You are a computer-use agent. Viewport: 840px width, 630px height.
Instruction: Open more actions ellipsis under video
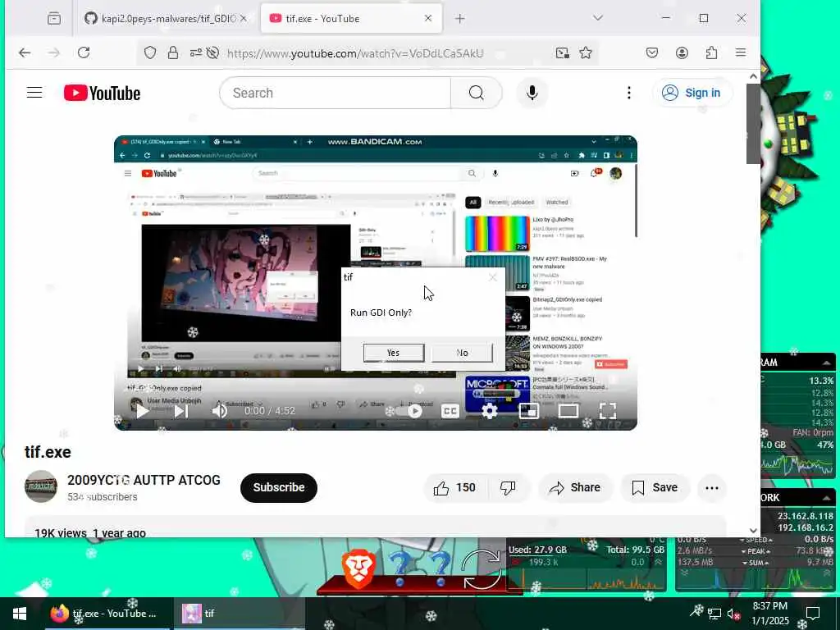point(712,487)
